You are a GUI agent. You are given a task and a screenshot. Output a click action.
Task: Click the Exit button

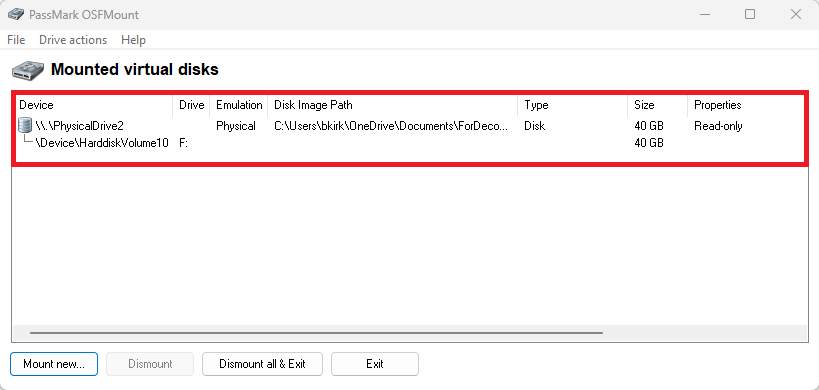(375, 364)
